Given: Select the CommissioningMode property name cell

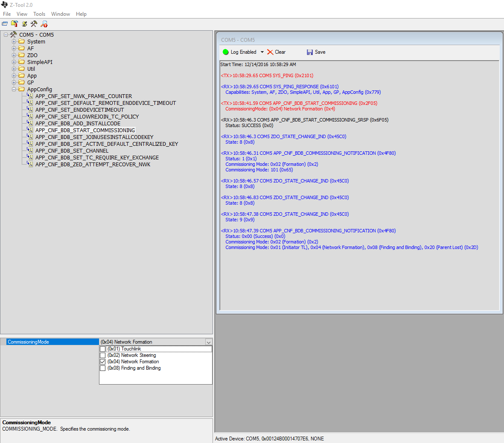Looking at the screenshot, I should 52,342.
